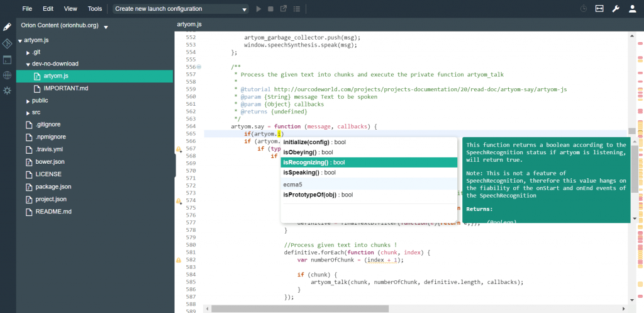Click the horizontal editor scrollbar thumb
Viewport: 644px width, 313px height.
tap(300, 309)
